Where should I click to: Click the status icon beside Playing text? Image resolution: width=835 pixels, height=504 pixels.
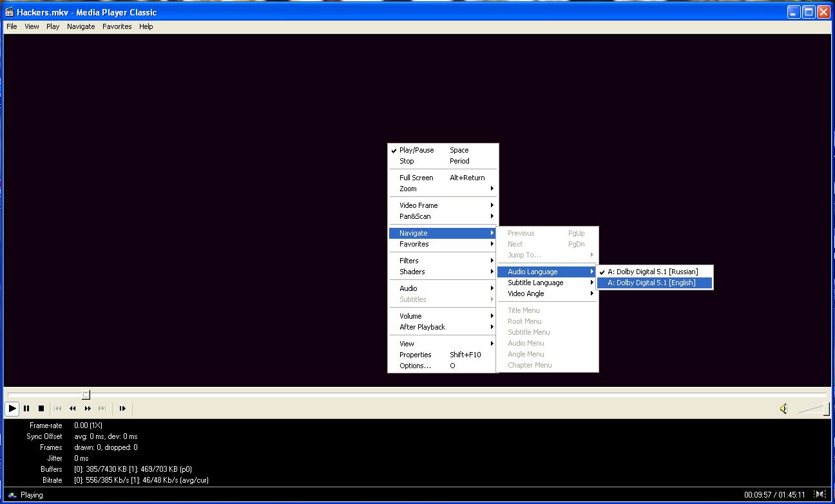(12, 495)
